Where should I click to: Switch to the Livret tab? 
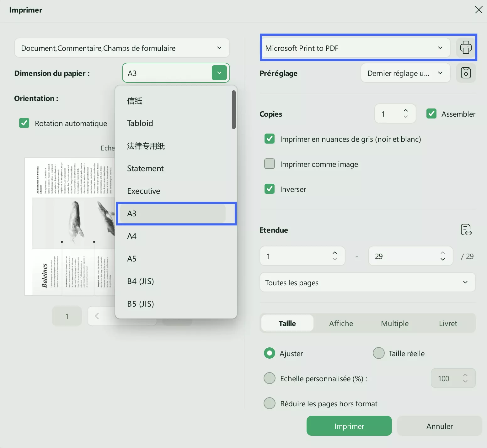click(448, 323)
